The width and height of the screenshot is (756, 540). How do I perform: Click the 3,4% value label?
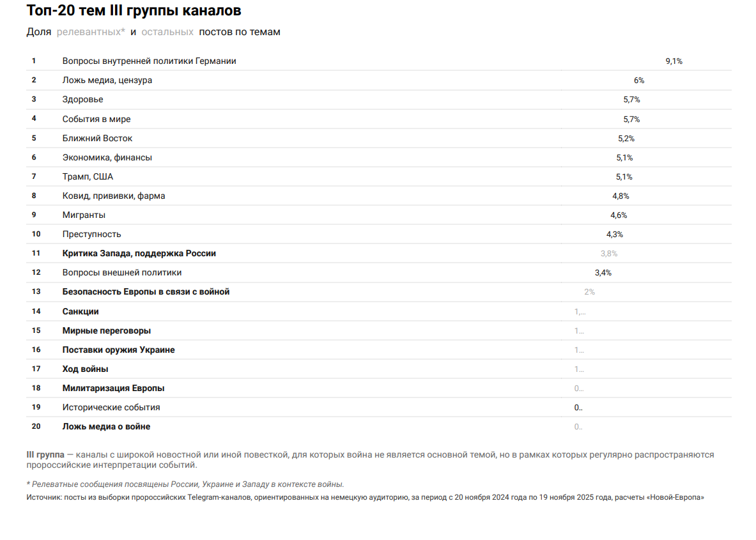[603, 273]
